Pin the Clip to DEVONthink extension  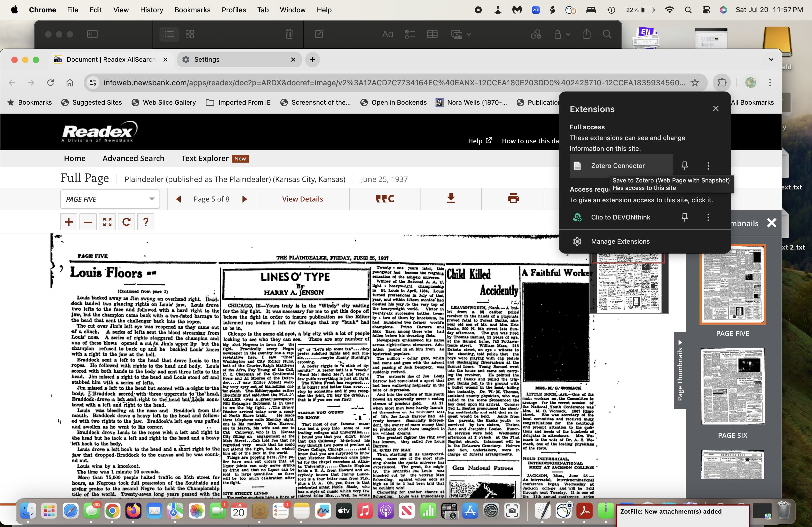point(684,217)
